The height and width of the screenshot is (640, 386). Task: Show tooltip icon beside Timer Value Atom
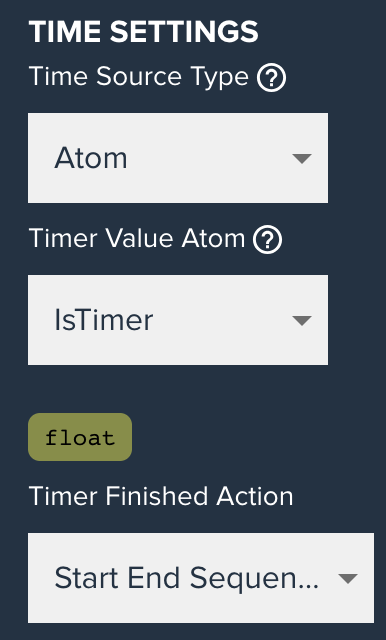267,239
